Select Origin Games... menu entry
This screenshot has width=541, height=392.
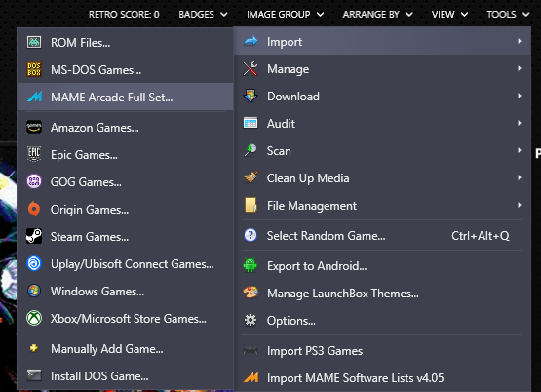pyautogui.click(x=125, y=209)
